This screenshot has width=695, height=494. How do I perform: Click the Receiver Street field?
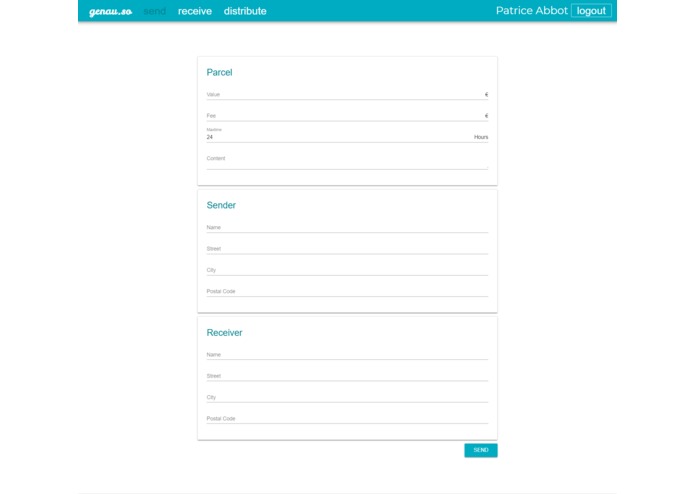click(x=347, y=376)
